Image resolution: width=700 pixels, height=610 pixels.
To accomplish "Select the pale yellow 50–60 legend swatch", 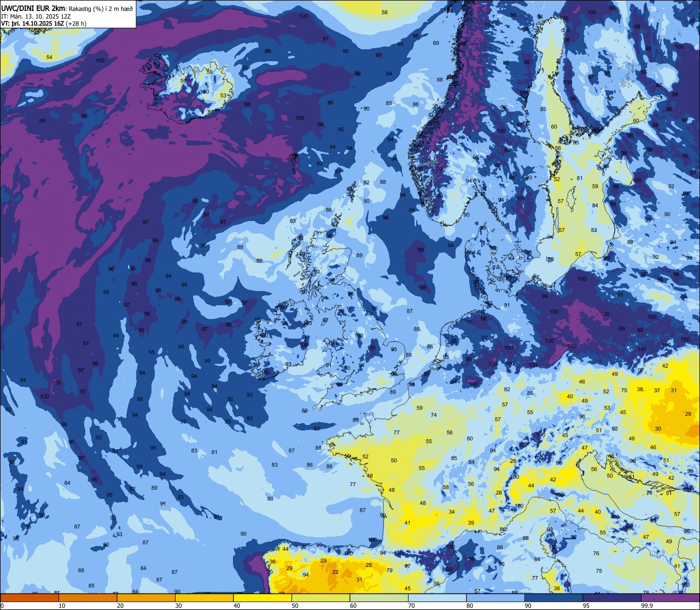I will pos(320,597).
